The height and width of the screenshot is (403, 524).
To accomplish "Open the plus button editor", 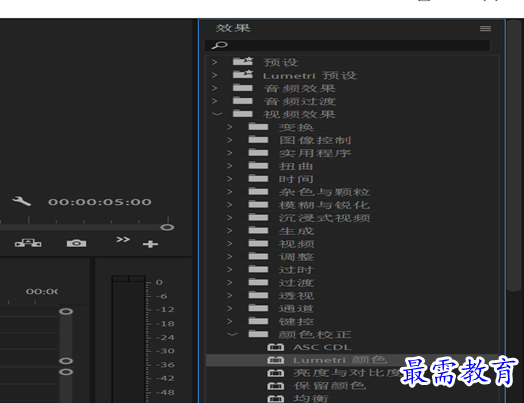I will (x=150, y=244).
